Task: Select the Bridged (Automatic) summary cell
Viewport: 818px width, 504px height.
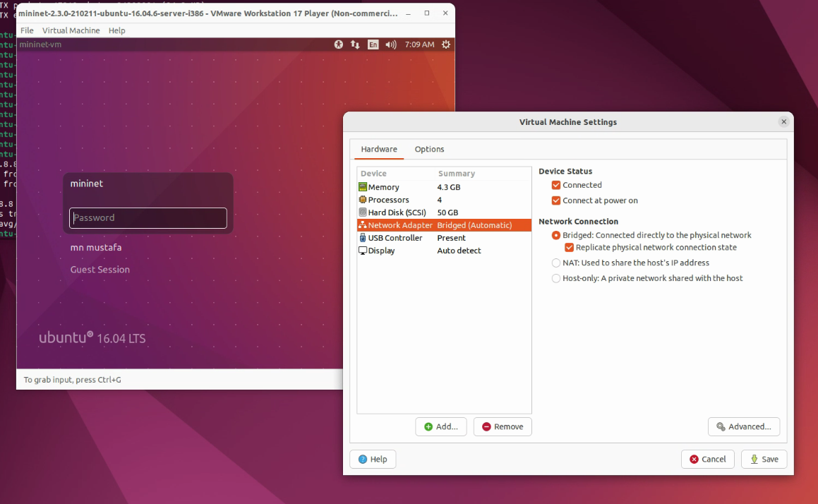Action: coord(474,225)
